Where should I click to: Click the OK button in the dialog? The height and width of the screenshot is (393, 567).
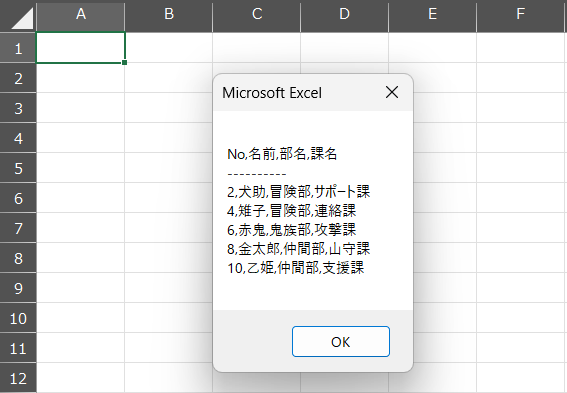coord(341,341)
